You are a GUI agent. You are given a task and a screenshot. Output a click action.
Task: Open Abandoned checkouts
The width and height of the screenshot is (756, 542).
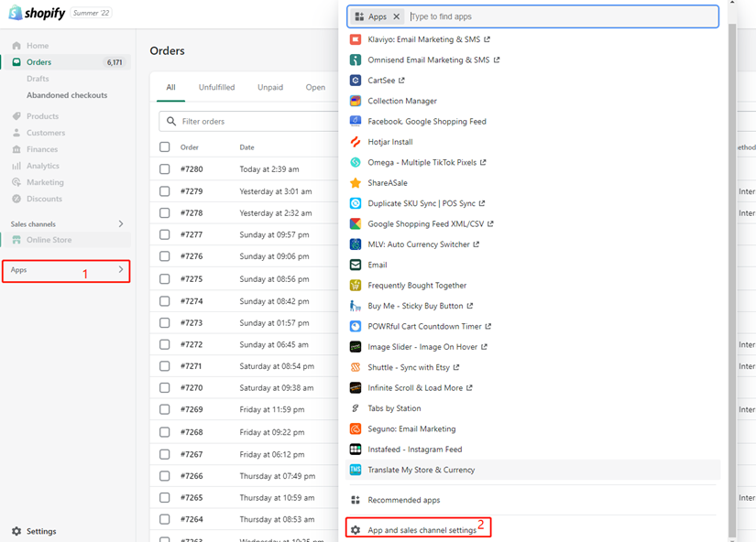click(x=67, y=95)
